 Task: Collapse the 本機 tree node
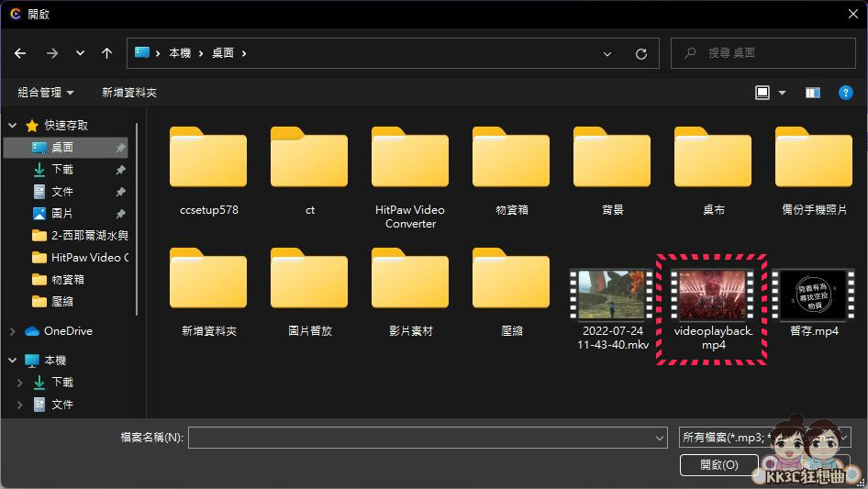coord(13,361)
